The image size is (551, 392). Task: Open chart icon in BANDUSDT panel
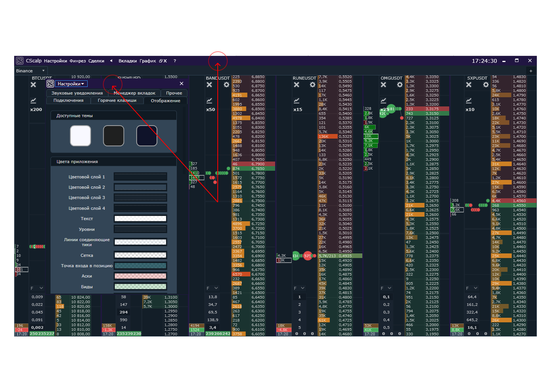[x=209, y=100]
